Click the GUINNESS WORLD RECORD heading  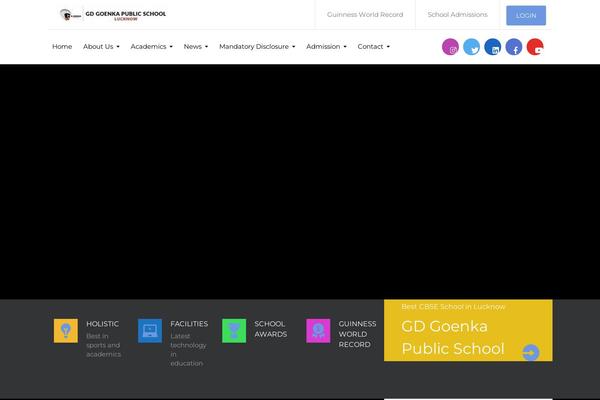click(x=357, y=334)
